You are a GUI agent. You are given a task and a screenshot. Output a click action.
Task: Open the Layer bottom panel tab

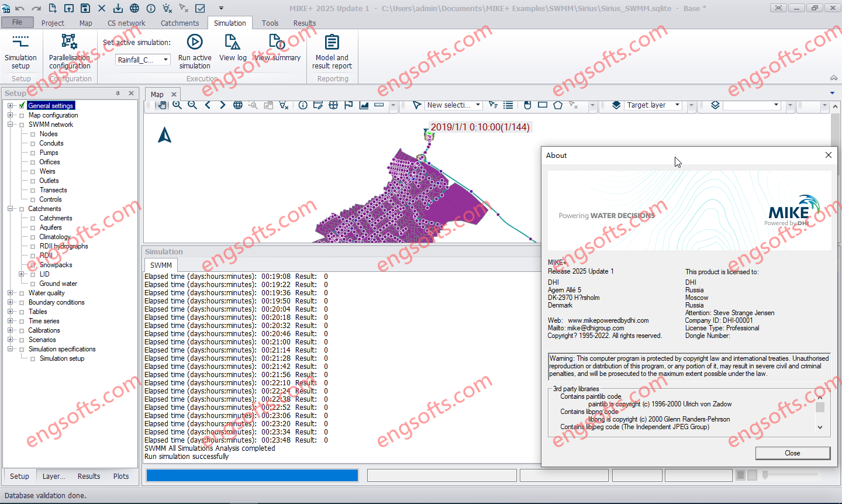[x=54, y=476]
